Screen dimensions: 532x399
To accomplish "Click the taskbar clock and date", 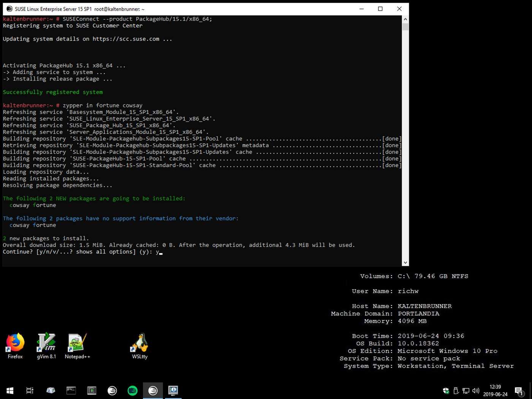I will pos(495,391).
